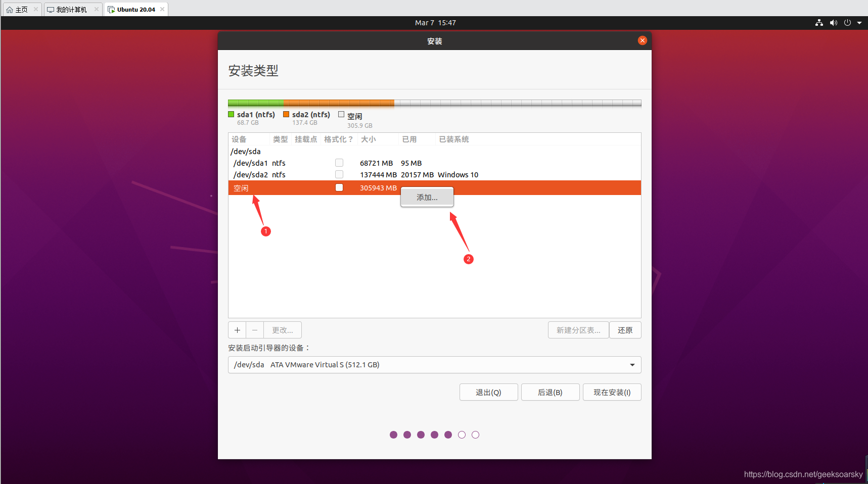This screenshot has width=868, height=484.
Task: Click the 设备 column header
Action: point(239,139)
